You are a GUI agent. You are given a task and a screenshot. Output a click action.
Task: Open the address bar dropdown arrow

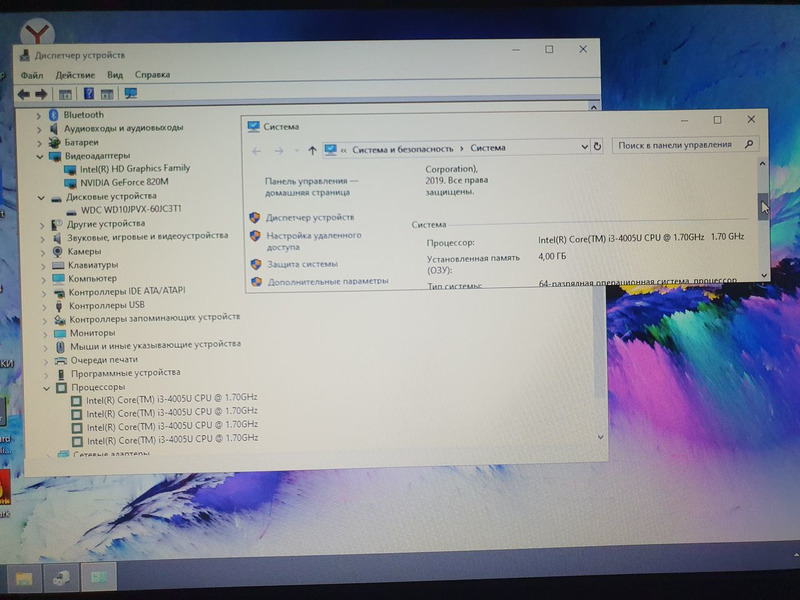[x=585, y=147]
